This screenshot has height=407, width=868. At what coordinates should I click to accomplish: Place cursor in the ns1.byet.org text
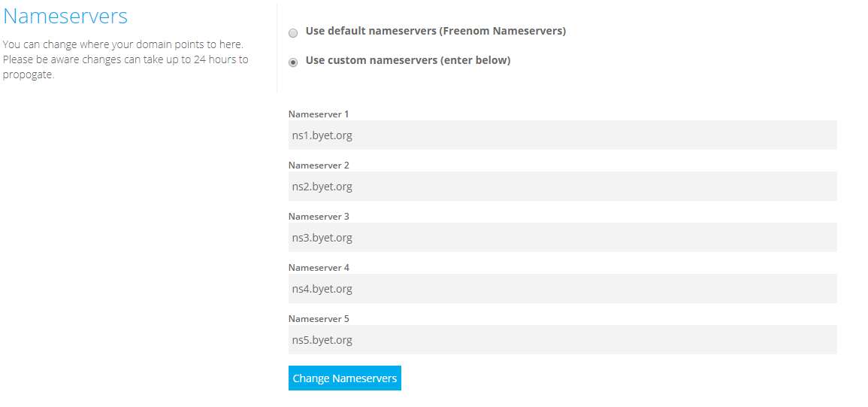click(322, 135)
